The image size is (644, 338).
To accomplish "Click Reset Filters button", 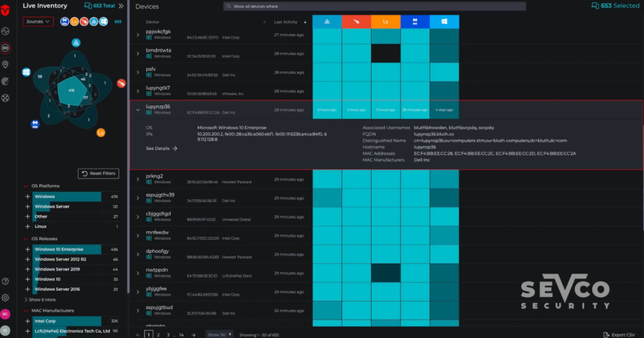I will (x=98, y=173).
